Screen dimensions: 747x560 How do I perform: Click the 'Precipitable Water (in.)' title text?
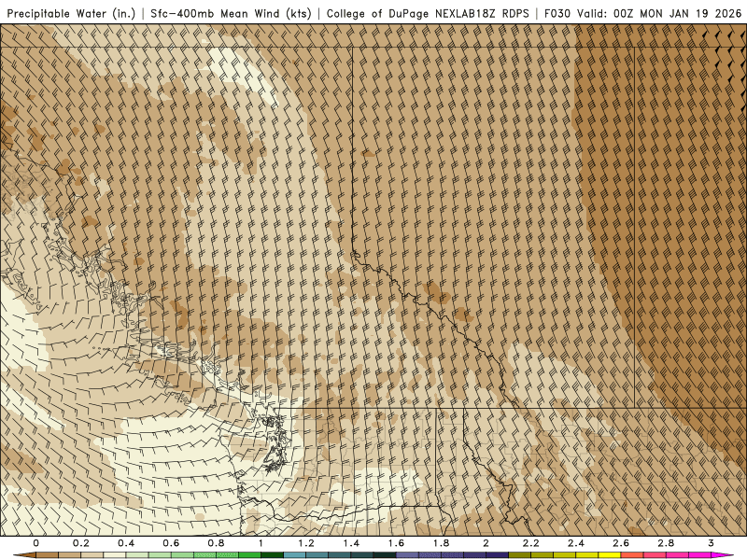(x=72, y=13)
